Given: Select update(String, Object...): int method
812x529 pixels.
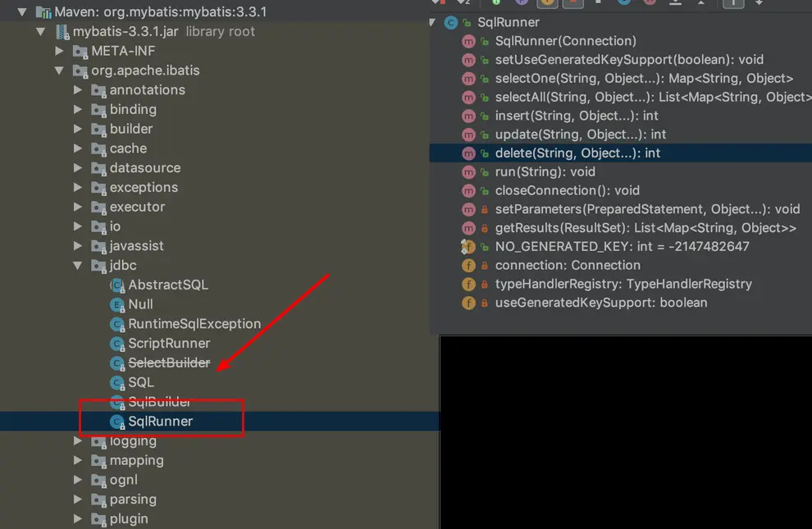Looking at the screenshot, I should click(x=581, y=134).
